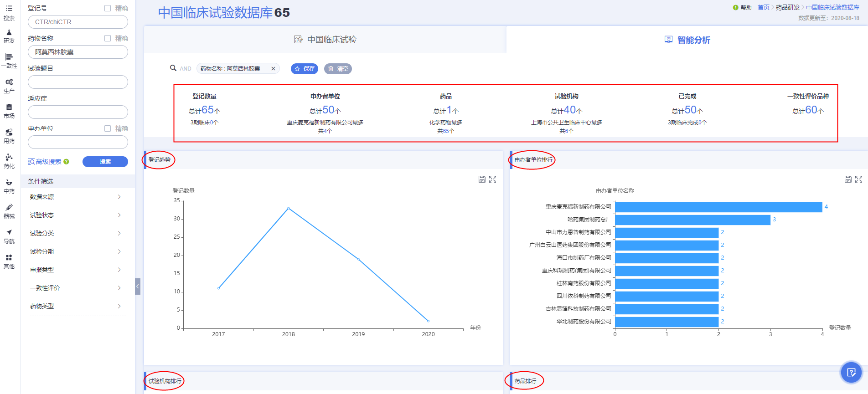Viewport: 868px width, 394px height.
Task: Click the 登记号 input field
Action: (78, 22)
